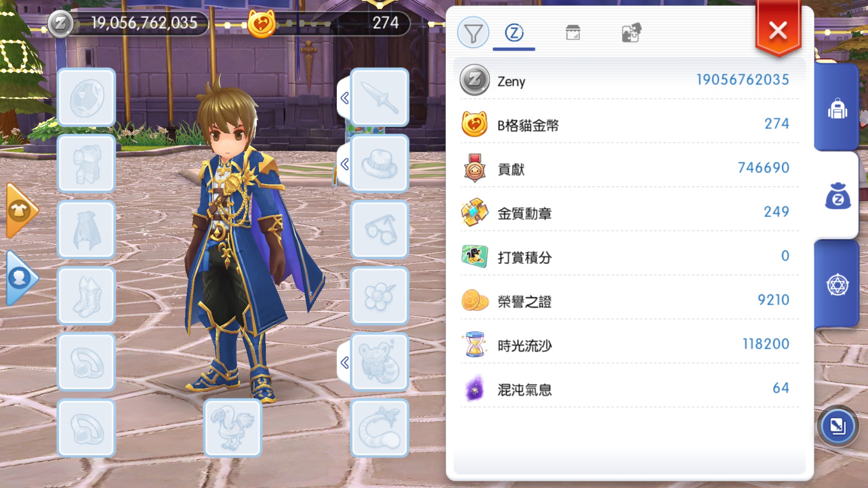Switch to the shop stall tab

(x=573, y=33)
